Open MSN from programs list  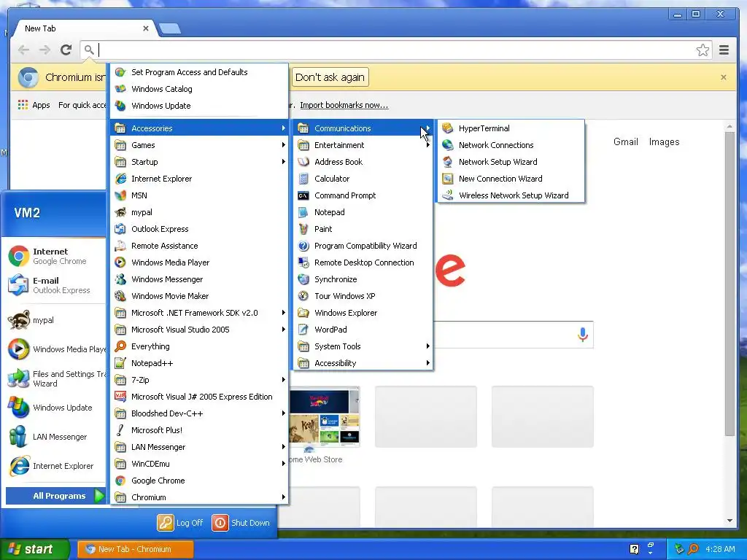[x=199, y=195]
